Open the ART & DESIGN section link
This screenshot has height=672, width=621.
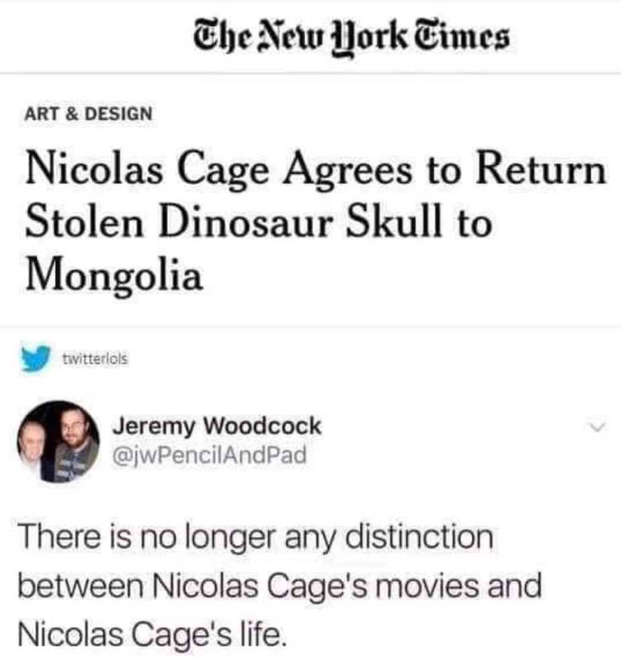(88, 114)
